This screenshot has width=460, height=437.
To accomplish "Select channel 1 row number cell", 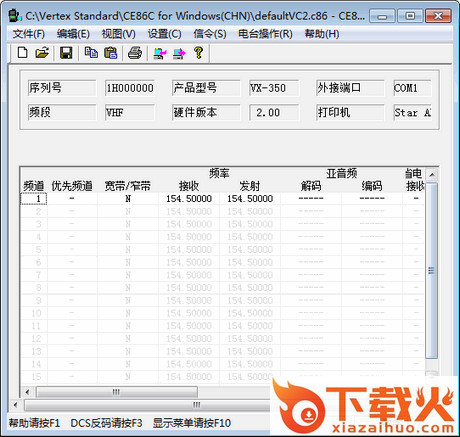I will point(34,199).
